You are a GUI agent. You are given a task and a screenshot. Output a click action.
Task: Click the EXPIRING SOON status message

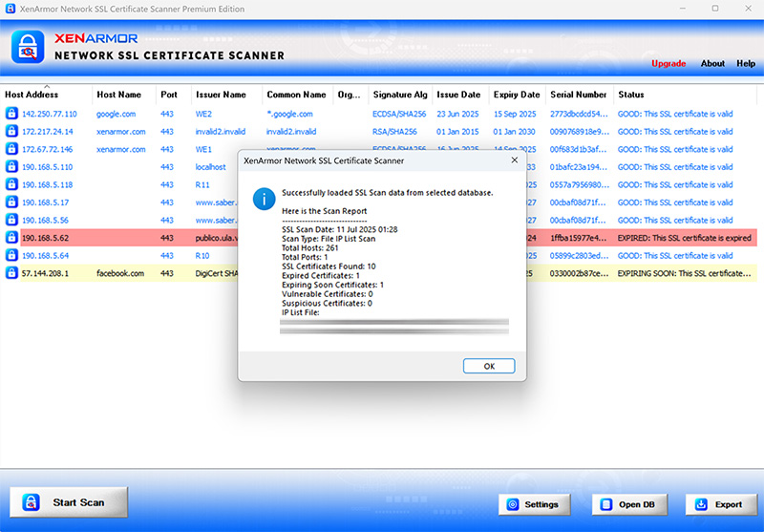pyautogui.click(x=684, y=274)
